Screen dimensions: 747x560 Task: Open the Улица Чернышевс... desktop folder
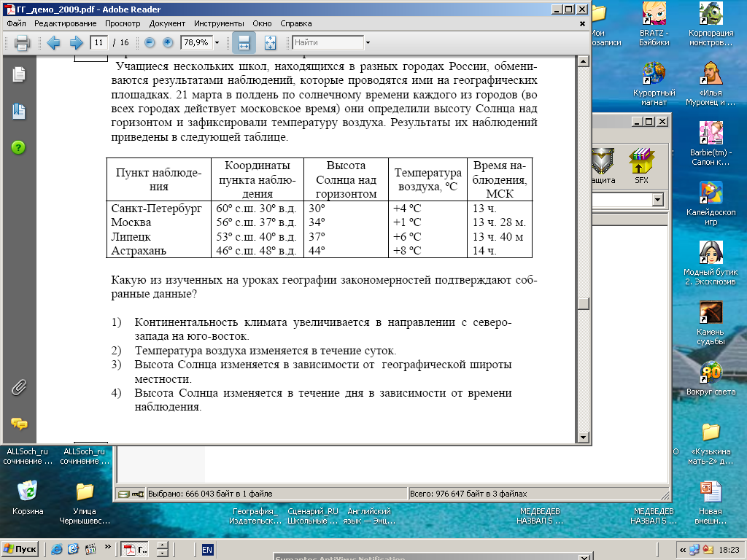click(85, 503)
